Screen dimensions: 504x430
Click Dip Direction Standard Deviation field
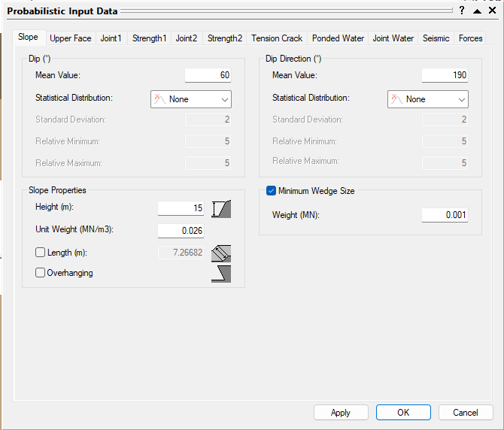pyautogui.click(x=445, y=120)
